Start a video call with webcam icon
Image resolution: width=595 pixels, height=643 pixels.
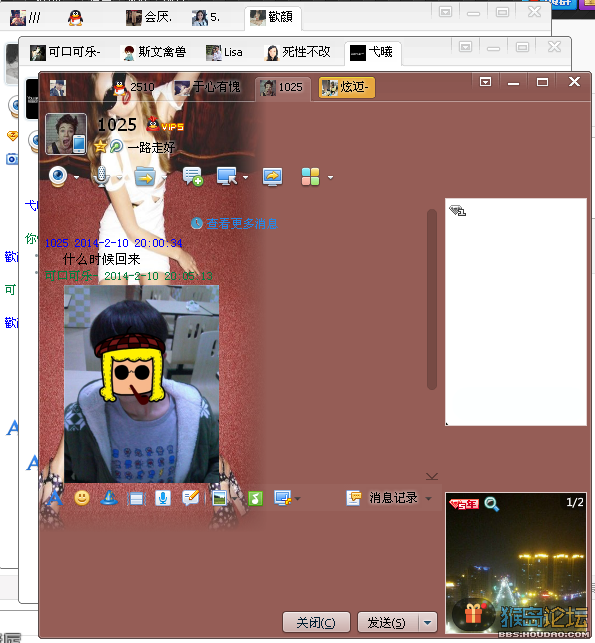tap(58, 177)
